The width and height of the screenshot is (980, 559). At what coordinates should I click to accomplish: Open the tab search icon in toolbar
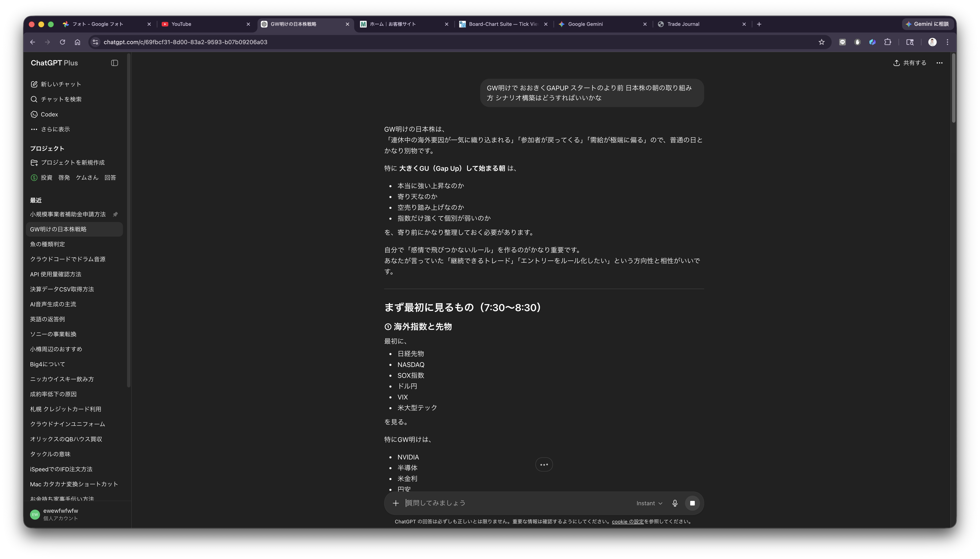[x=910, y=42]
